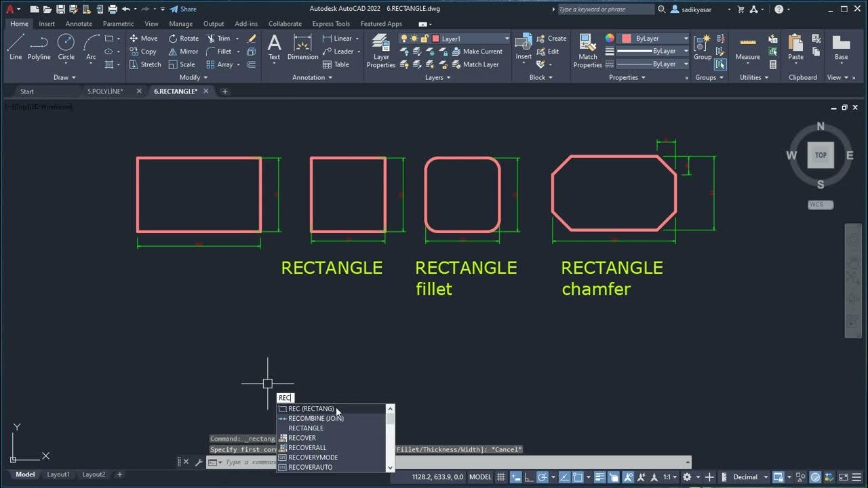Click Match Layer button
The height and width of the screenshot is (488, 868).
(x=475, y=64)
